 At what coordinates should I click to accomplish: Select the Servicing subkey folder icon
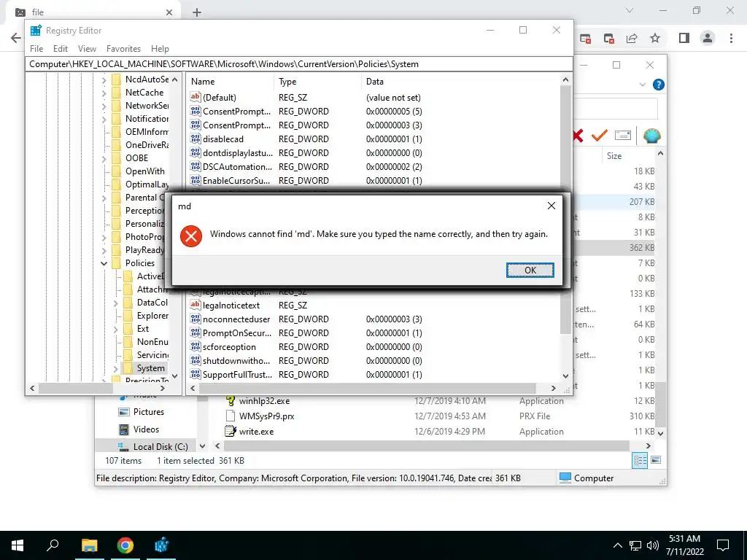tap(128, 355)
